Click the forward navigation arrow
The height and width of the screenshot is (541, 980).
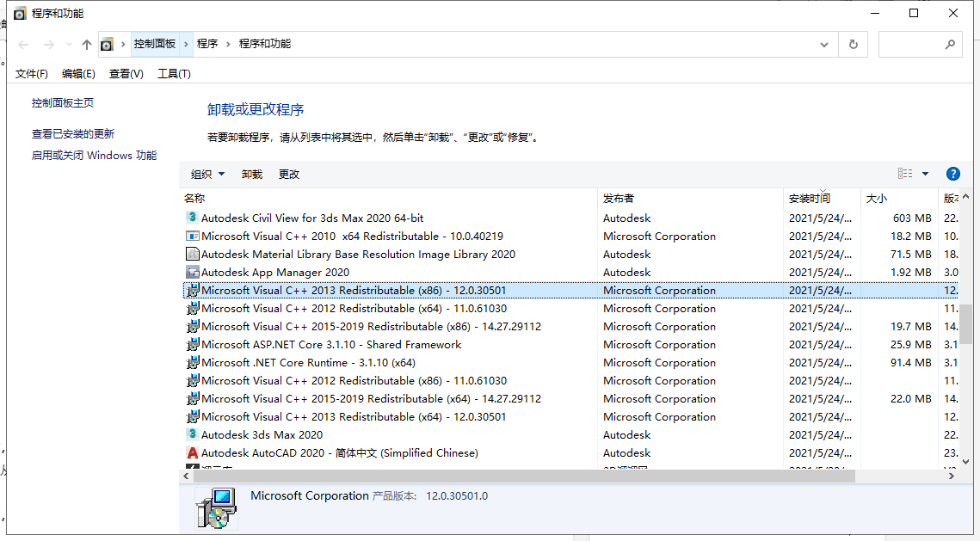pos(49,45)
